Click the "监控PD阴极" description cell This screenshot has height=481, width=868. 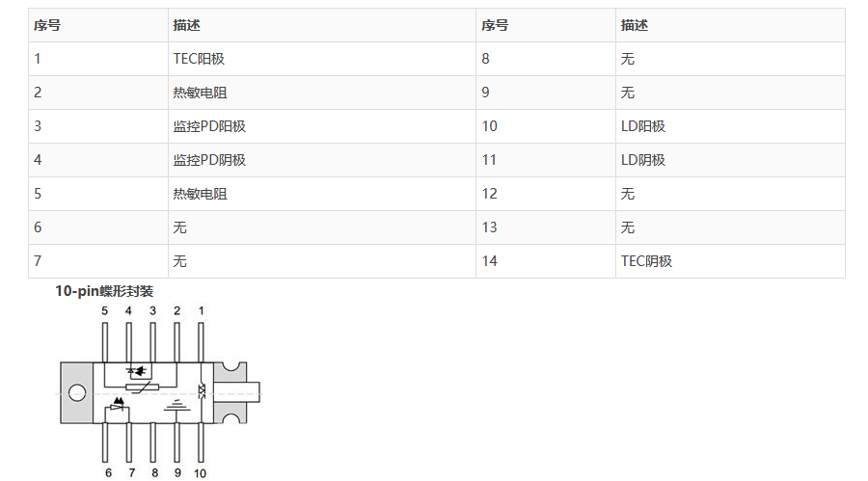209,160
